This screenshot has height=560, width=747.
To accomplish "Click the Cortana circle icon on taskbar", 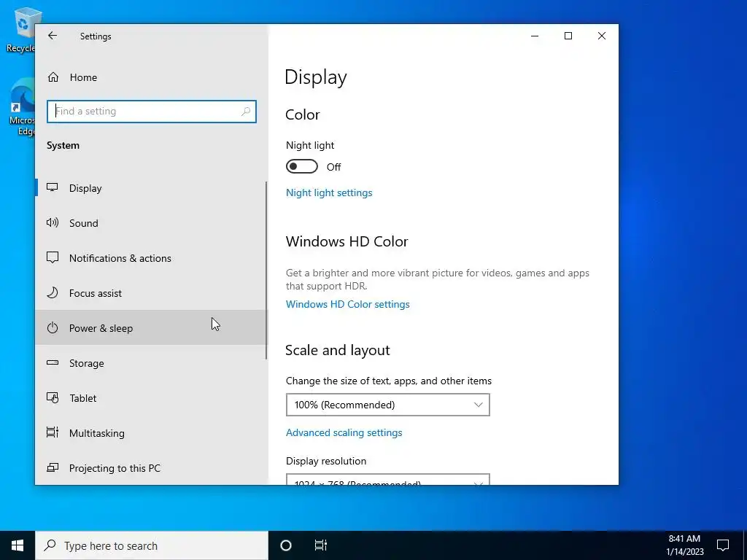I will click(286, 545).
